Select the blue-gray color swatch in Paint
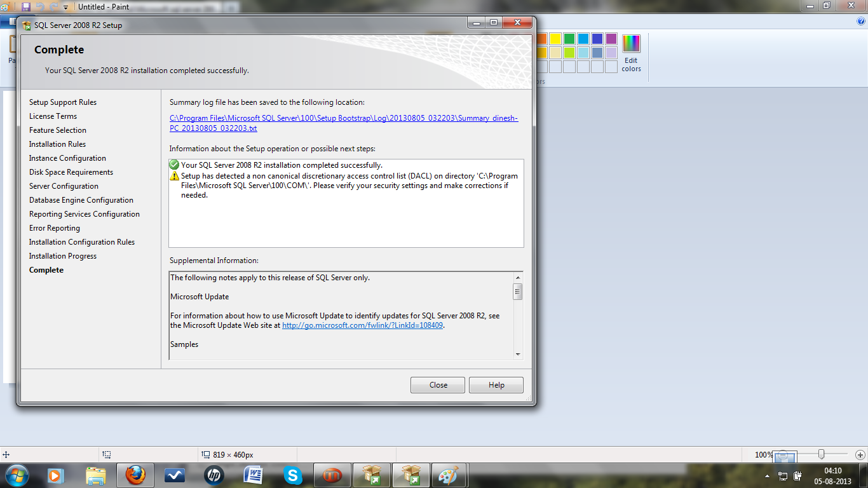 (597, 53)
